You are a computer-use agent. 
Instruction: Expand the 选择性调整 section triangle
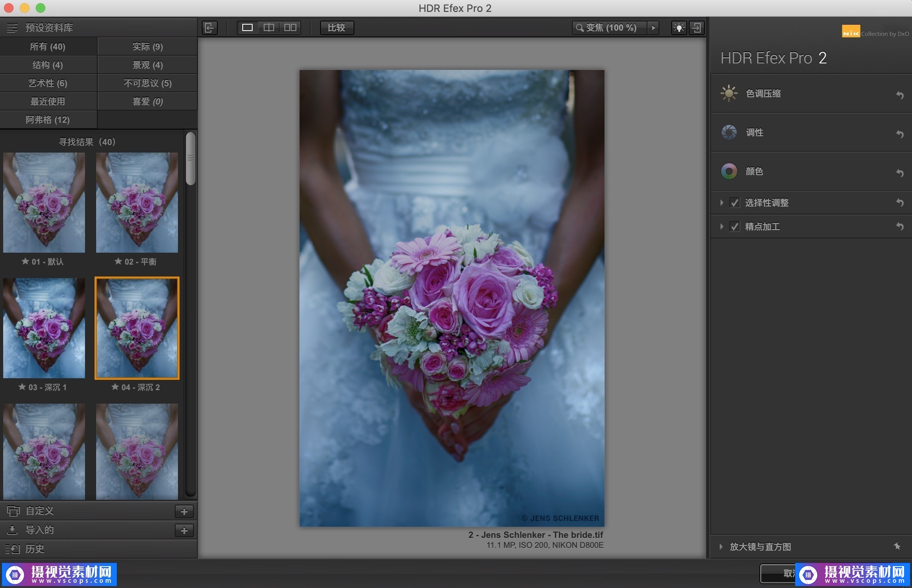point(721,203)
